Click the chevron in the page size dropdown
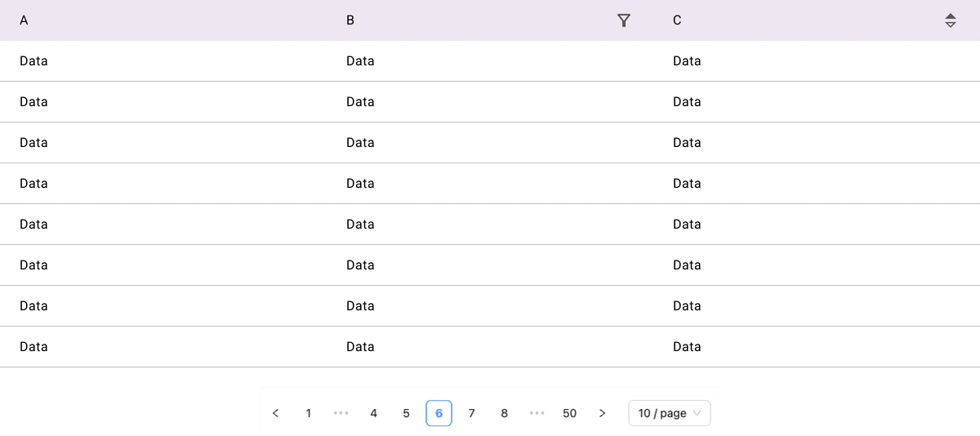 click(x=697, y=413)
